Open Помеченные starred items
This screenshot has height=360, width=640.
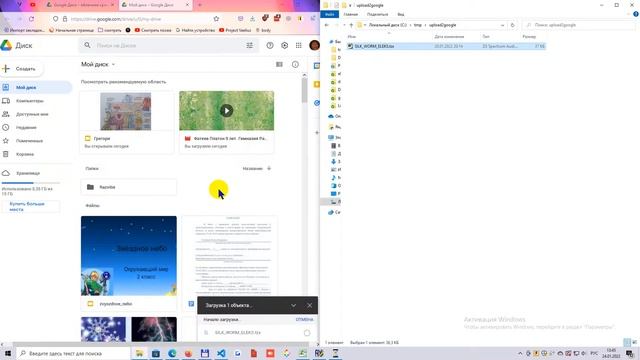tap(29, 141)
